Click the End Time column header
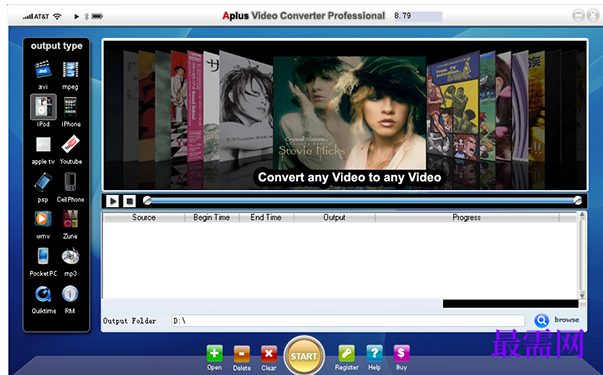The width and height of the screenshot is (603, 375). [x=266, y=217]
